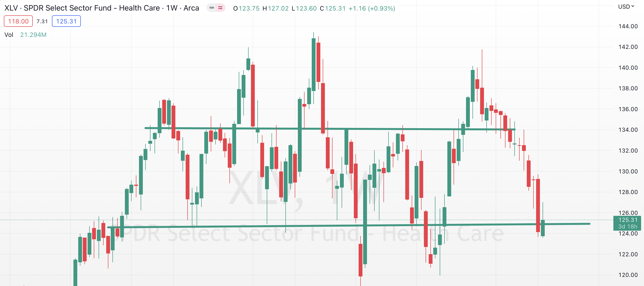Image resolution: width=644 pixels, height=286 pixels.
Task: Click the open price O 123.75
Action: coord(246,9)
